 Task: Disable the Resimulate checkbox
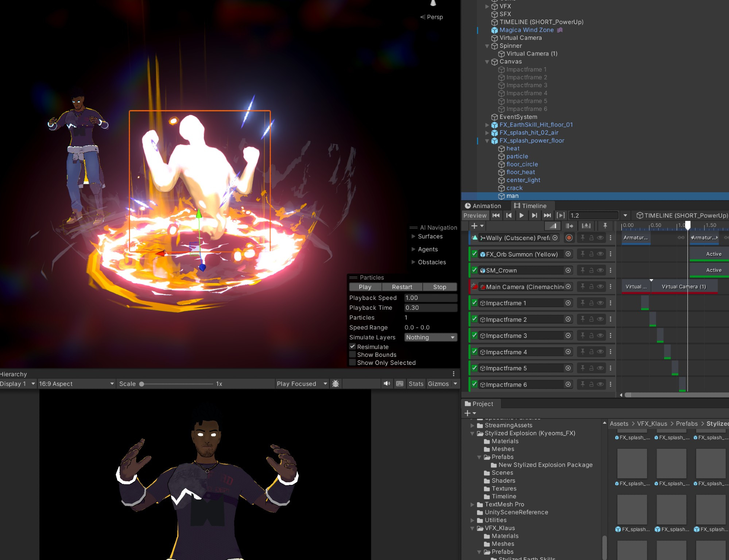(x=353, y=347)
